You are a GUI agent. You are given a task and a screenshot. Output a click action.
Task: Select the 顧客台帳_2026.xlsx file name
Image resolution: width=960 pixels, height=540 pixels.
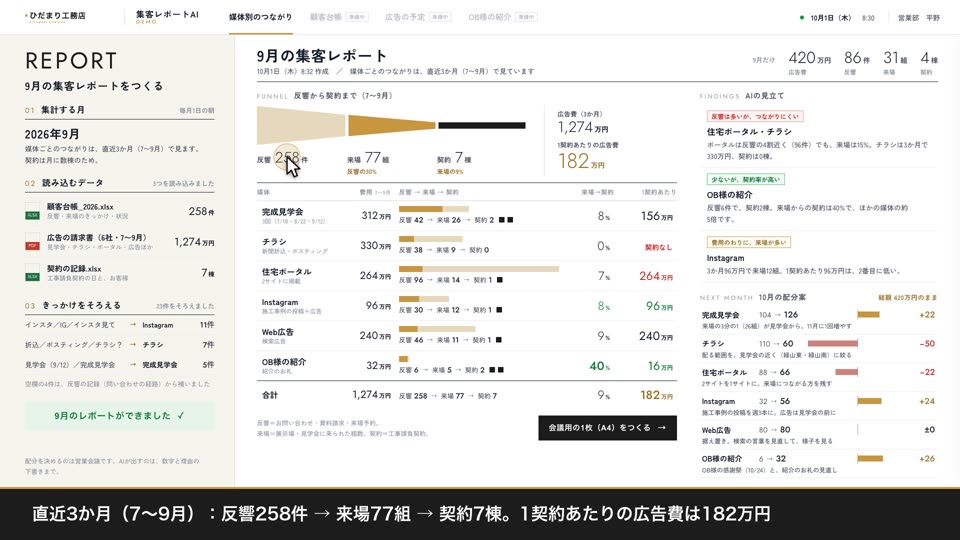tap(80, 207)
